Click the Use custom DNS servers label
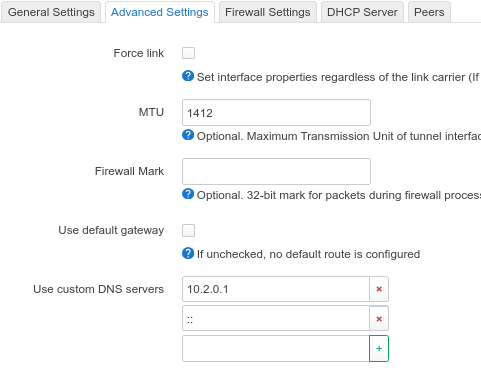The image size is (481, 376). [x=99, y=289]
